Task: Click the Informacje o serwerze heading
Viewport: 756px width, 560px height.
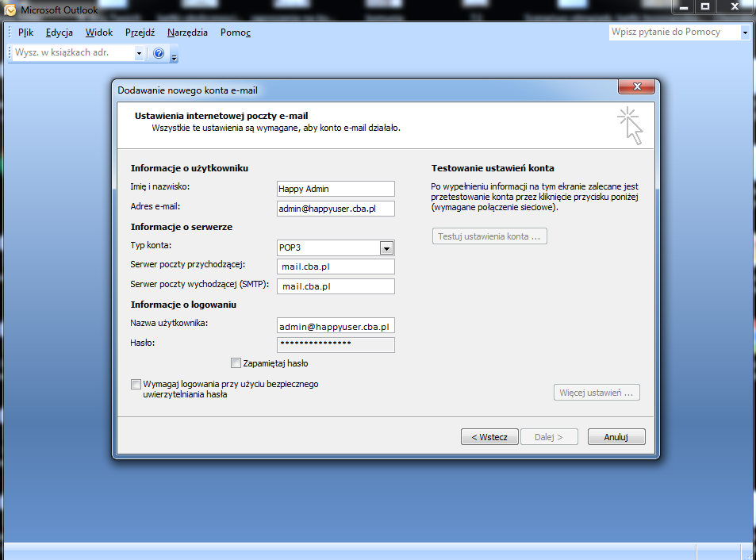Action: pyautogui.click(x=182, y=227)
